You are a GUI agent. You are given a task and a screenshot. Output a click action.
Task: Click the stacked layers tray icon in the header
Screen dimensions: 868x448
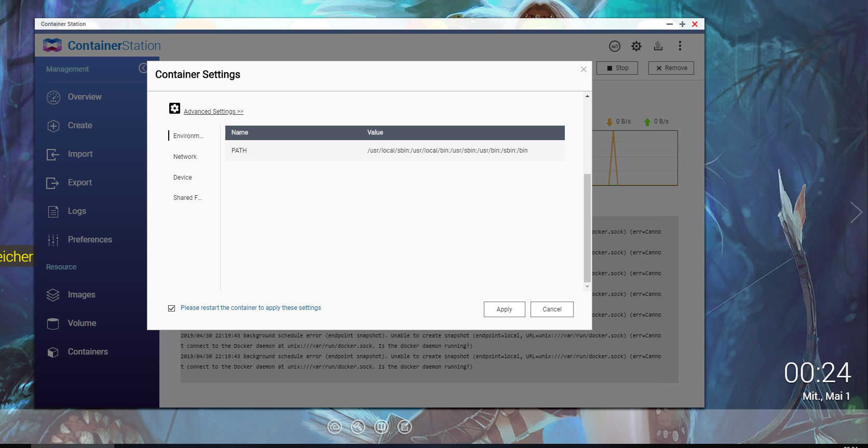[x=658, y=46]
